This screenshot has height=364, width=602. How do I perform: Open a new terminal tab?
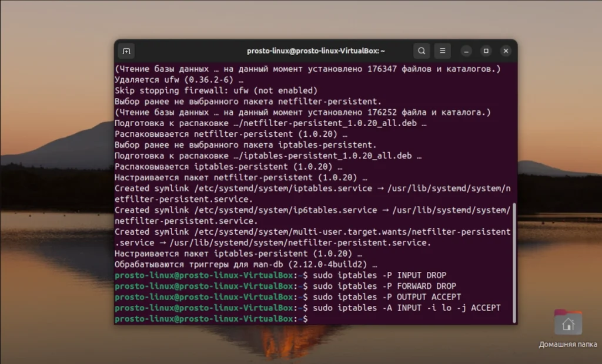[x=126, y=51]
